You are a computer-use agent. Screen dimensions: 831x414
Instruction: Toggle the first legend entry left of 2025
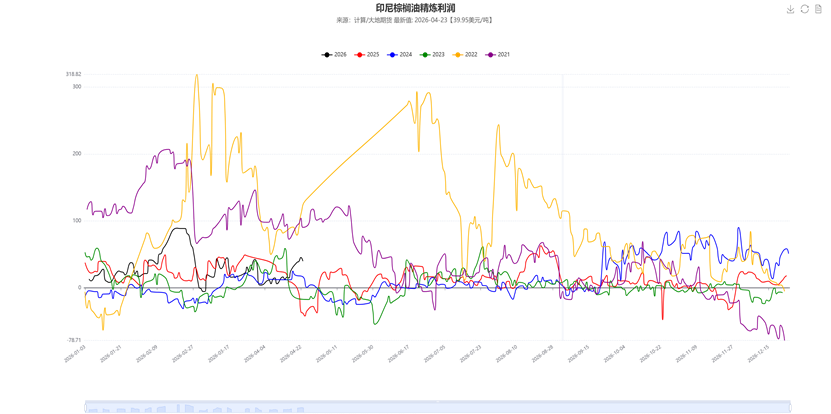tap(339, 55)
